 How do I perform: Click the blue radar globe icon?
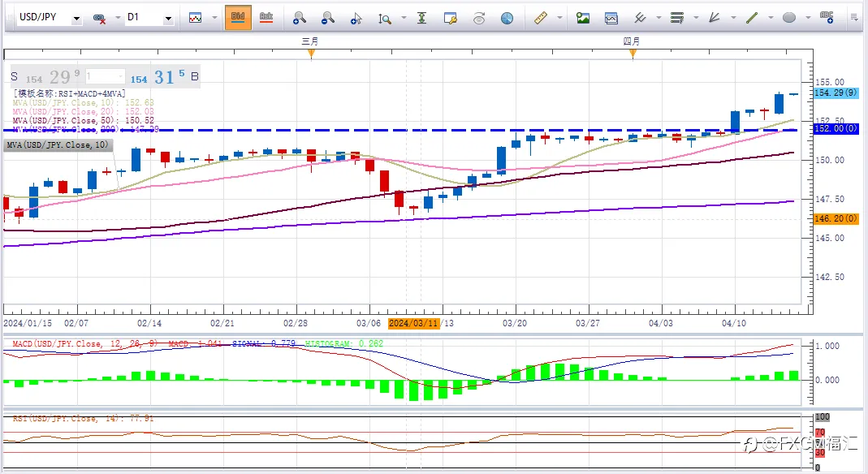507,18
